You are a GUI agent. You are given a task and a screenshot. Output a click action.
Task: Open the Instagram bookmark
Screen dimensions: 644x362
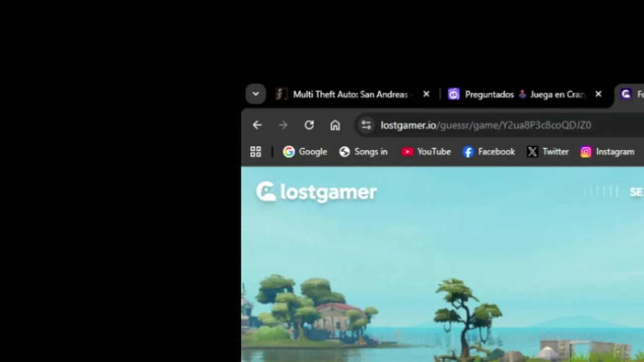point(608,152)
